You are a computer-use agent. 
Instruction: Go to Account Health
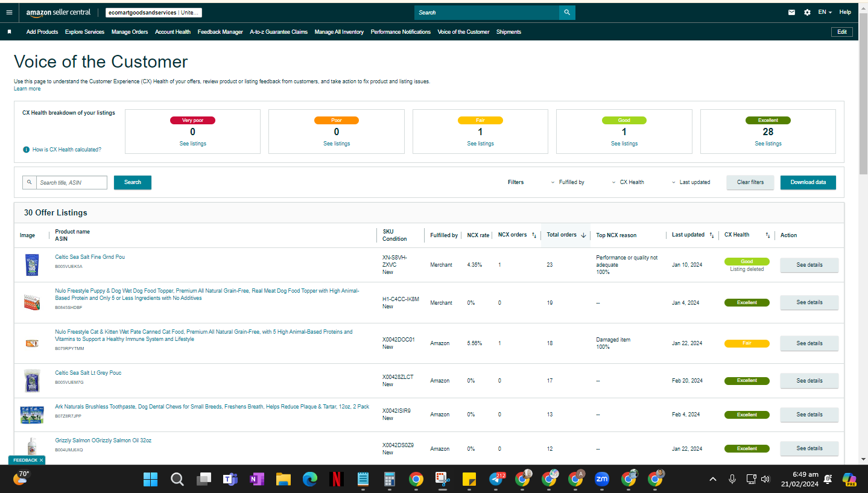click(x=173, y=32)
